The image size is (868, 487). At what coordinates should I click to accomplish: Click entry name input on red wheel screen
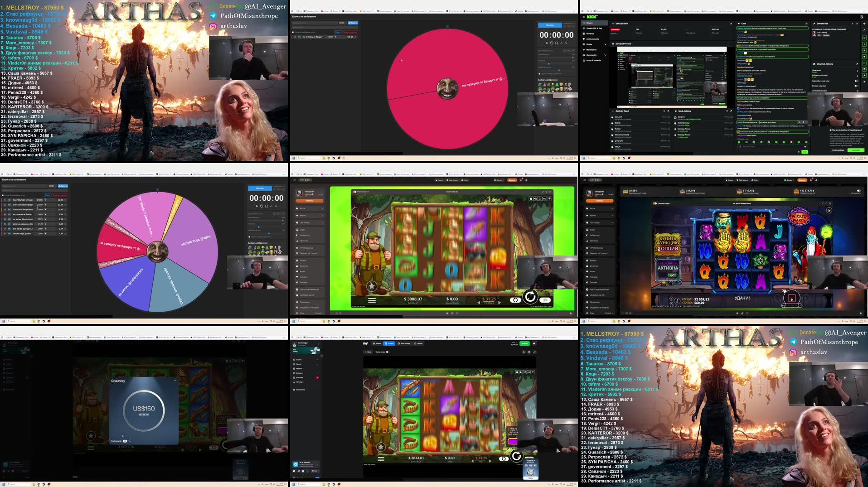315,23
